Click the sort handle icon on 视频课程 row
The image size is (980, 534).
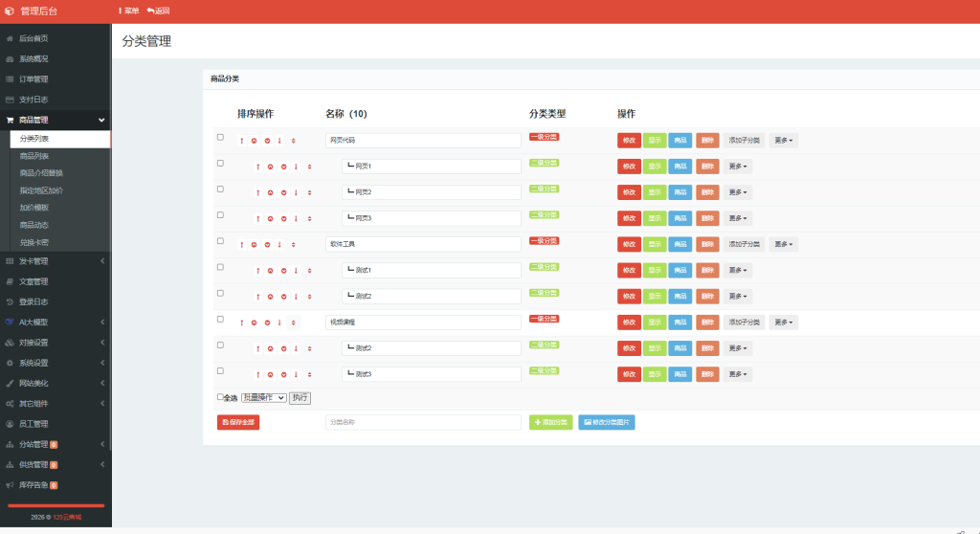coord(294,323)
